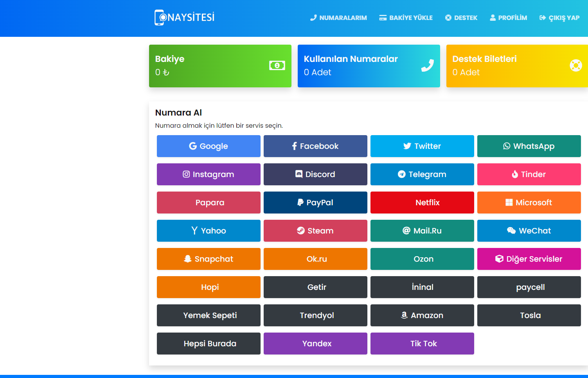Select the Yandex service button
588x378 pixels.
pyautogui.click(x=315, y=344)
